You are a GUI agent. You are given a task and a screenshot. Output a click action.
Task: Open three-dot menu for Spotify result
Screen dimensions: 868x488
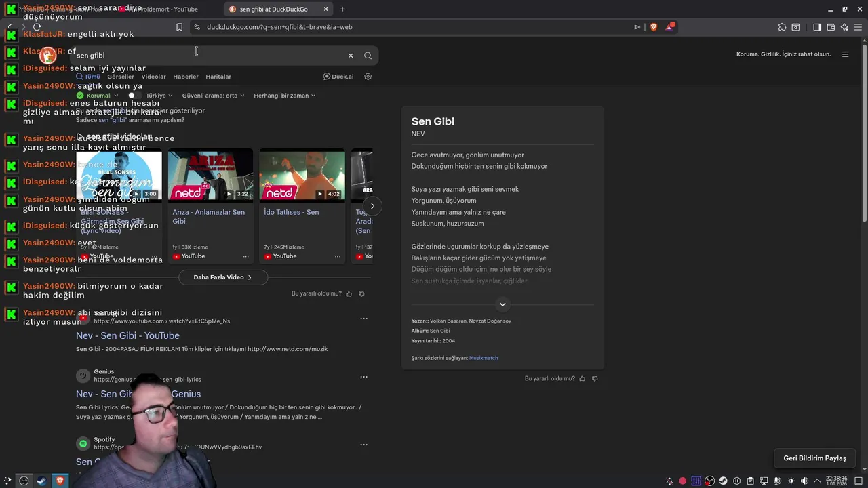point(363,445)
